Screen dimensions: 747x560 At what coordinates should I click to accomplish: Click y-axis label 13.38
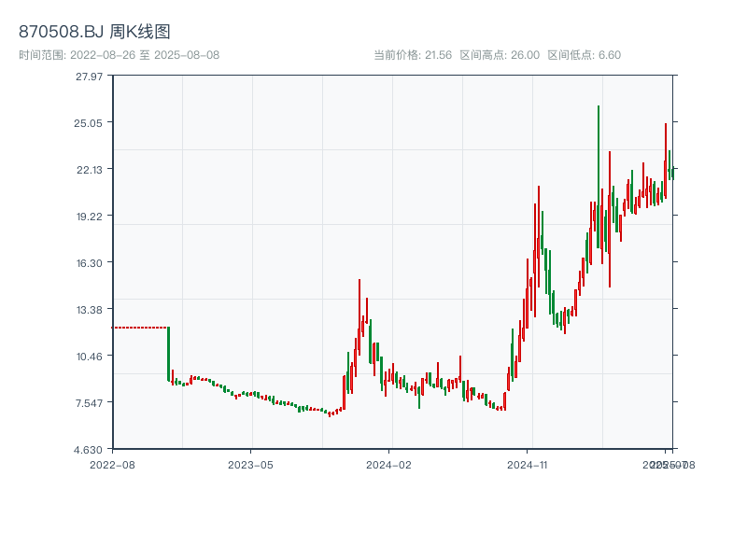click(90, 310)
